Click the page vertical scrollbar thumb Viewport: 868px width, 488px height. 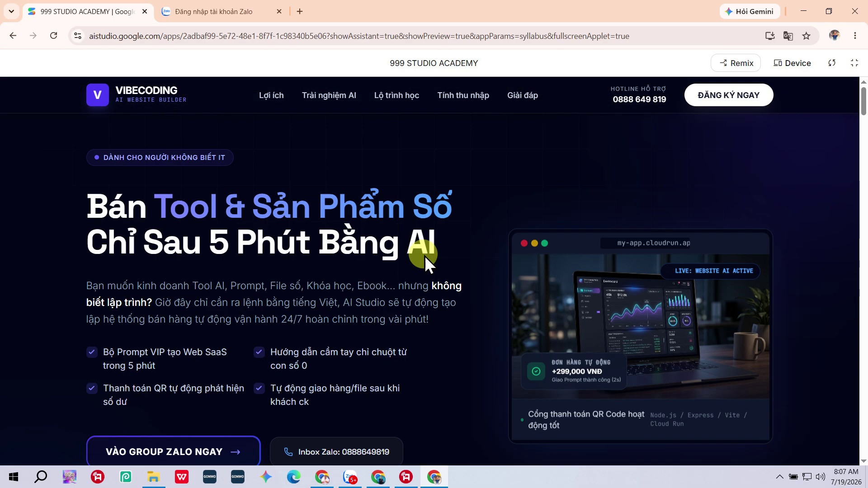[x=863, y=100]
